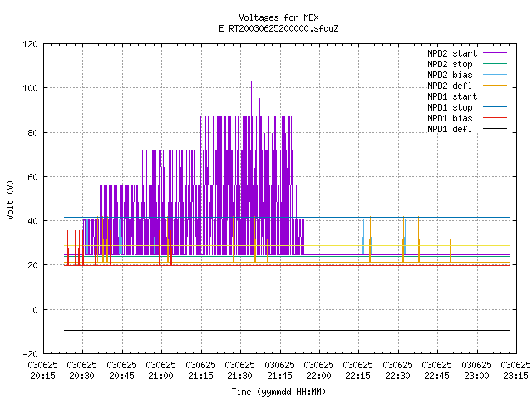The height and width of the screenshot is (399, 532).
Task: Click the blue line sample beside NPD1 stop
Action: pos(495,107)
